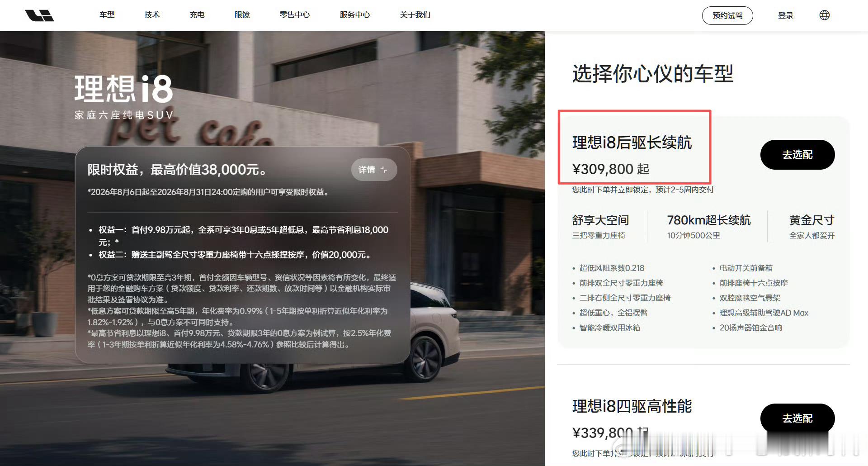Viewport: 868px width, 466px height.
Task: Expand 详情 on the limited-time benefits card
Action: (374, 170)
